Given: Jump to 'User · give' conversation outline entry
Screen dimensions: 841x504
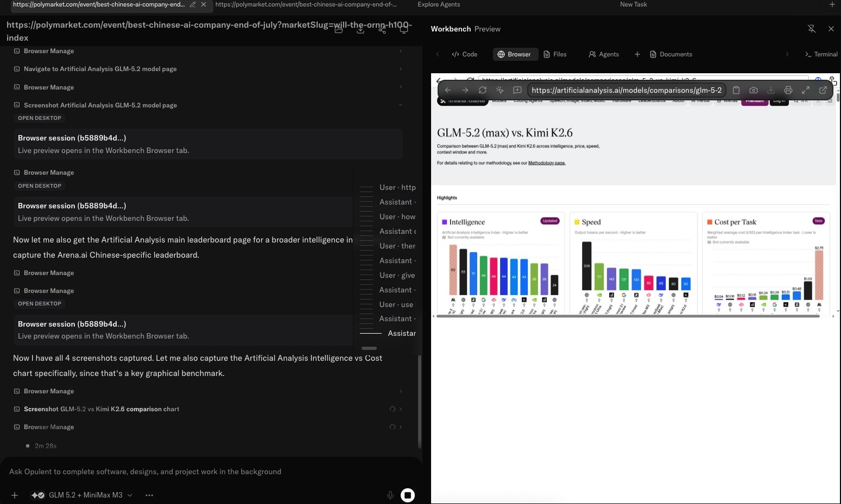Looking at the screenshot, I should pyautogui.click(x=397, y=275).
